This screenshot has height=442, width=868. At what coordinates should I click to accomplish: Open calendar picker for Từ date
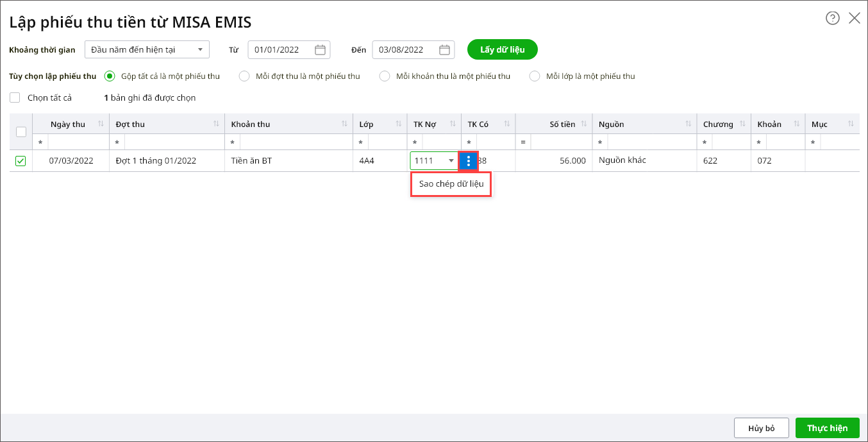click(x=321, y=49)
